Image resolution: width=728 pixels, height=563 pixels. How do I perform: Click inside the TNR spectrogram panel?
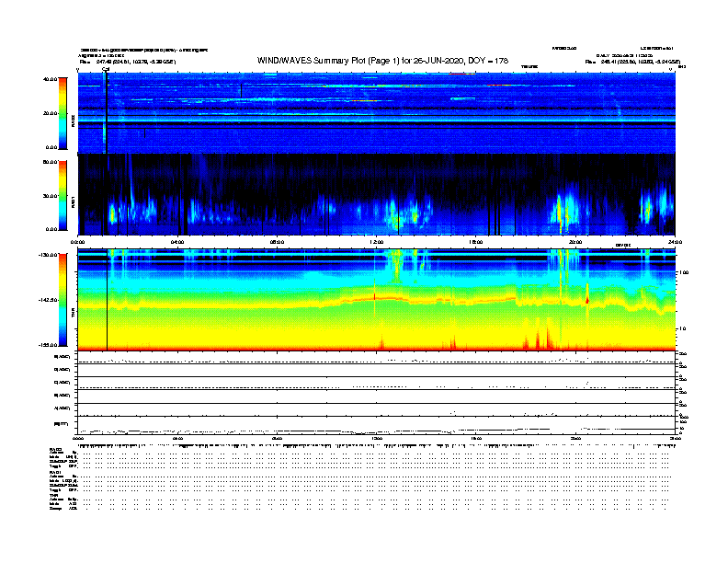[376, 300]
